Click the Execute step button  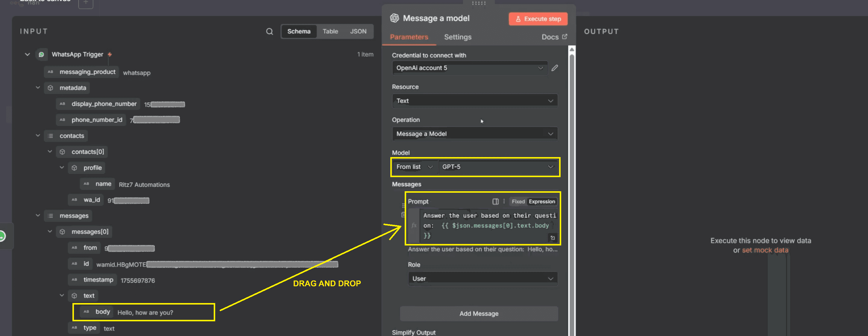[538, 19]
